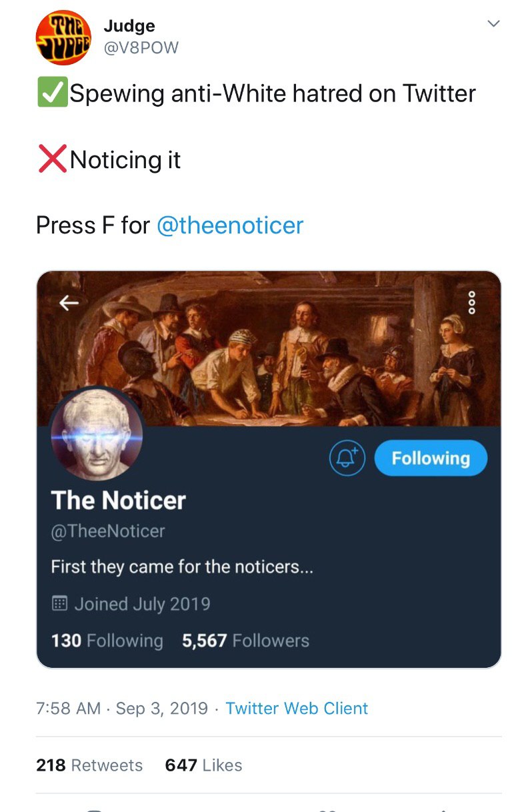Click the Twitter Web Client link
518x812 pixels.
coord(297,709)
